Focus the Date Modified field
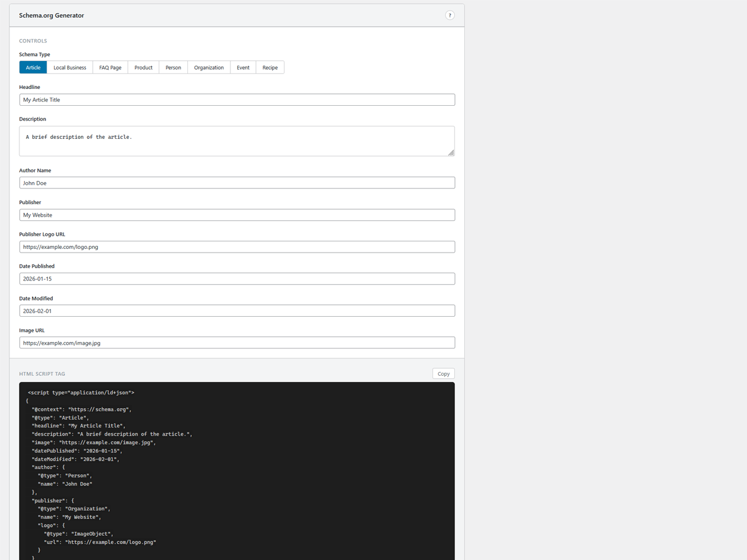The image size is (747, 560). [x=237, y=310]
